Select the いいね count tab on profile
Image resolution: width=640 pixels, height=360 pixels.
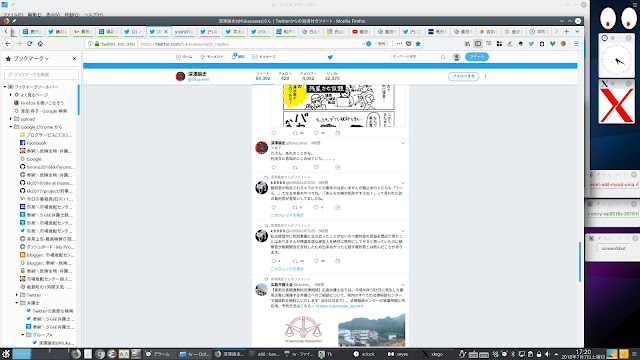pyautogui.click(x=332, y=76)
